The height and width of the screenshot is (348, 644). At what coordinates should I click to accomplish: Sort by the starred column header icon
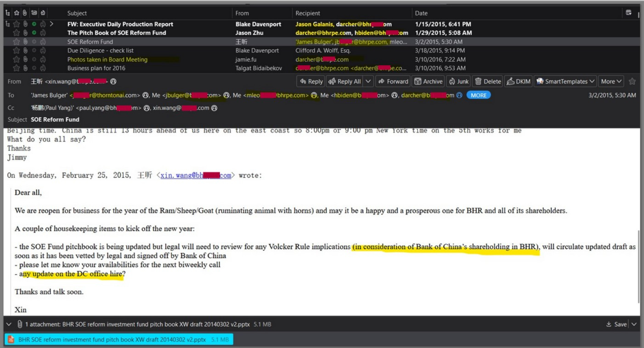(16, 13)
